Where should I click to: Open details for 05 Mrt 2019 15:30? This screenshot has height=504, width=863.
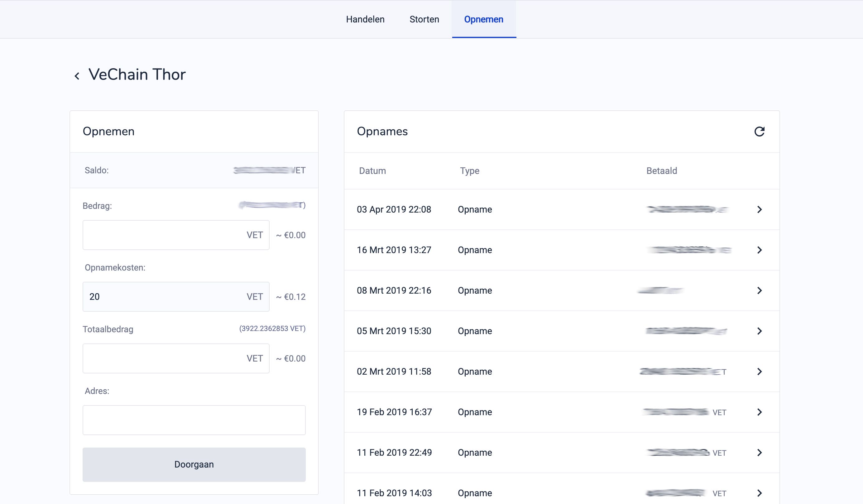coord(759,331)
